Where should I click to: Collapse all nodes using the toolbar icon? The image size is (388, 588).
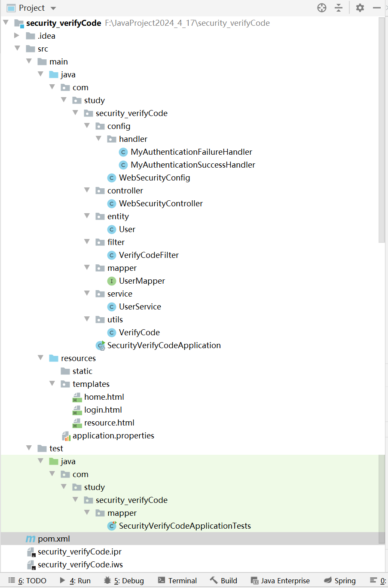click(x=339, y=8)
